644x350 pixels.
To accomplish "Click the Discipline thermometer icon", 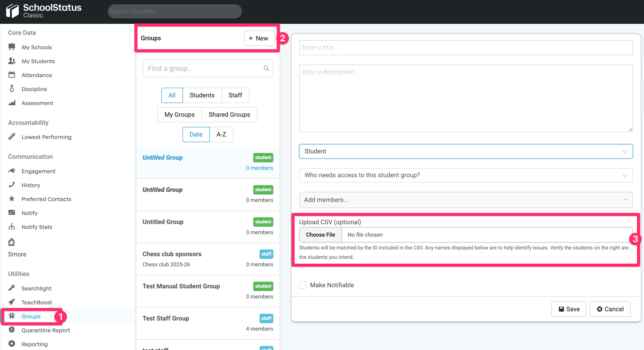I will click(12, 89).
